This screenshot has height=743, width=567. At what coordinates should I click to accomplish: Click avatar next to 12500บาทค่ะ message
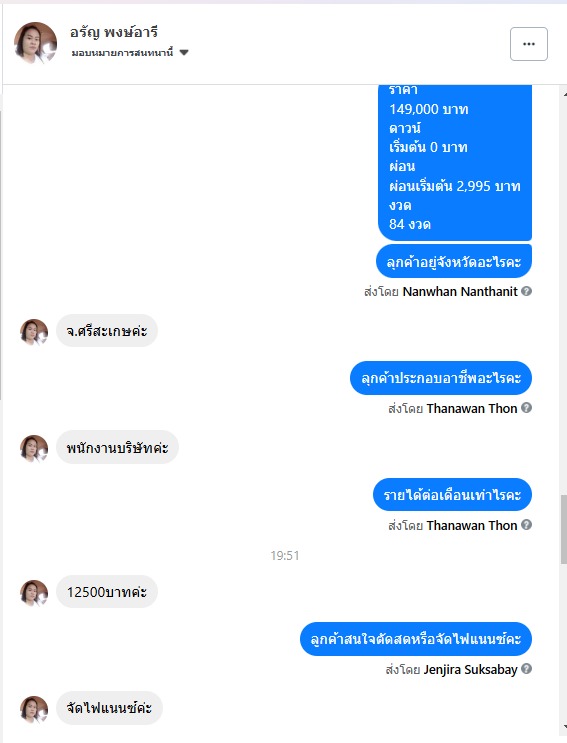34,593
